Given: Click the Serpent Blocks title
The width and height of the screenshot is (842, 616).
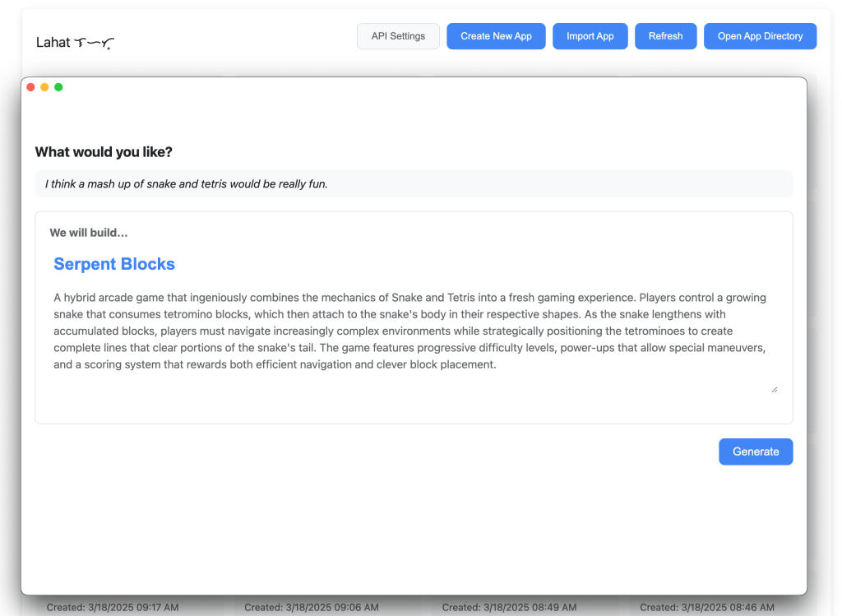Looking at the screenshot, I should (x=114, y=264).
